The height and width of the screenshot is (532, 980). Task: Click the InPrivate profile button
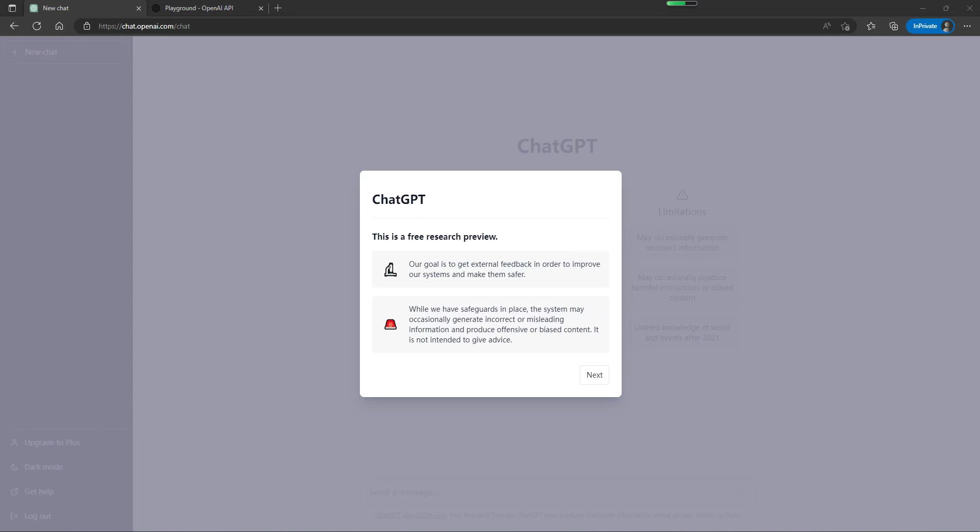pos(930,26)
